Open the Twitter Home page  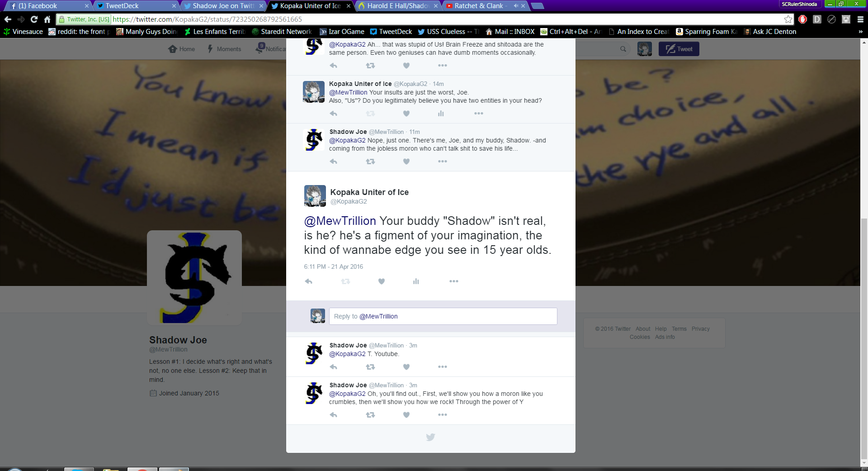click(181, 49)
